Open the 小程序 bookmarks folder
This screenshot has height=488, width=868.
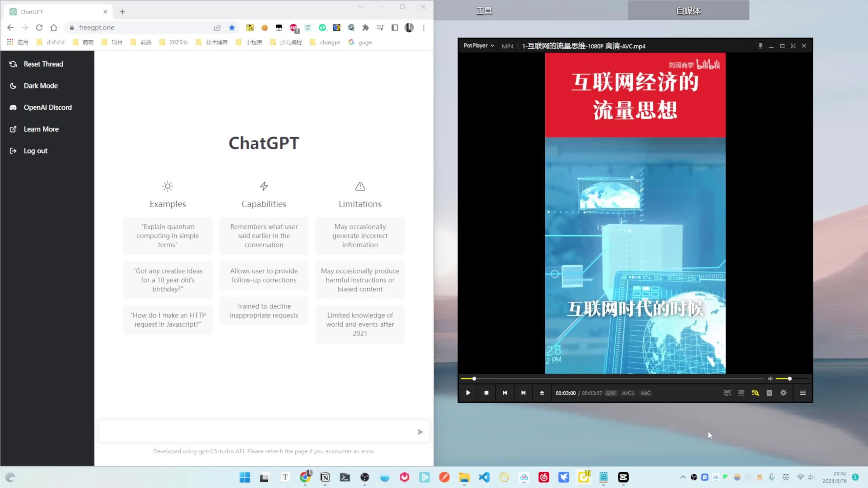pyautogui.click(x=249, y=42)
